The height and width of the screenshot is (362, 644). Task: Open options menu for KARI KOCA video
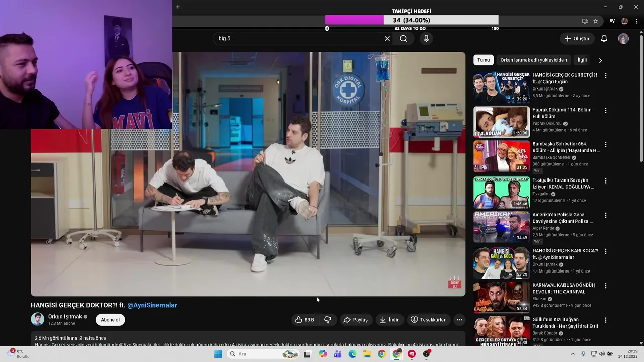pyautogui.click(x=606, y=251)
